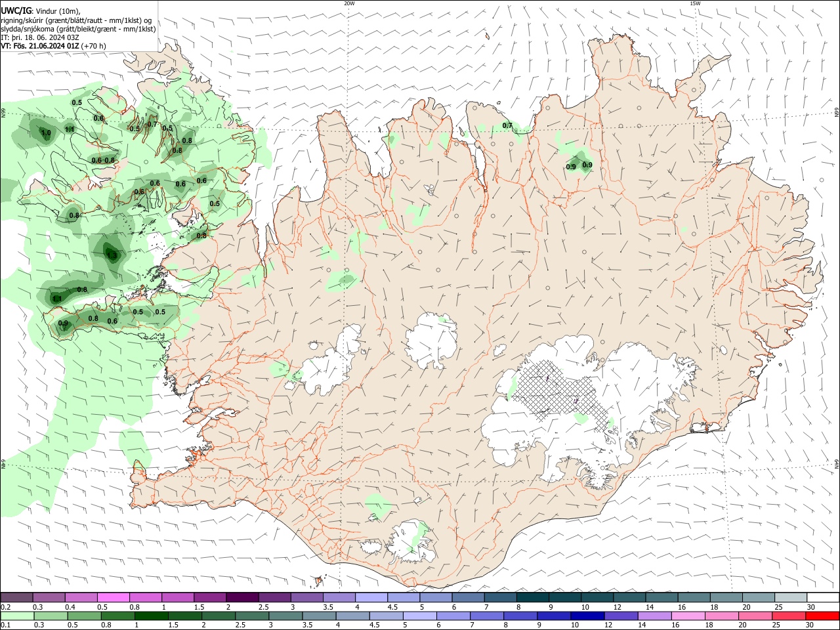
Task: Click the 1.0 precipitation value label
Action: point(46,133)
